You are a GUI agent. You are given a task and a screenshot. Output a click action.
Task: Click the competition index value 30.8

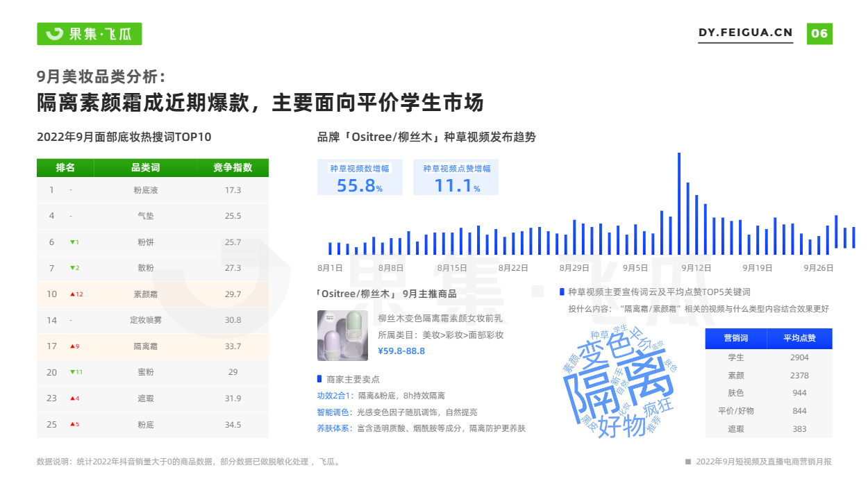[x=233, y=320]
